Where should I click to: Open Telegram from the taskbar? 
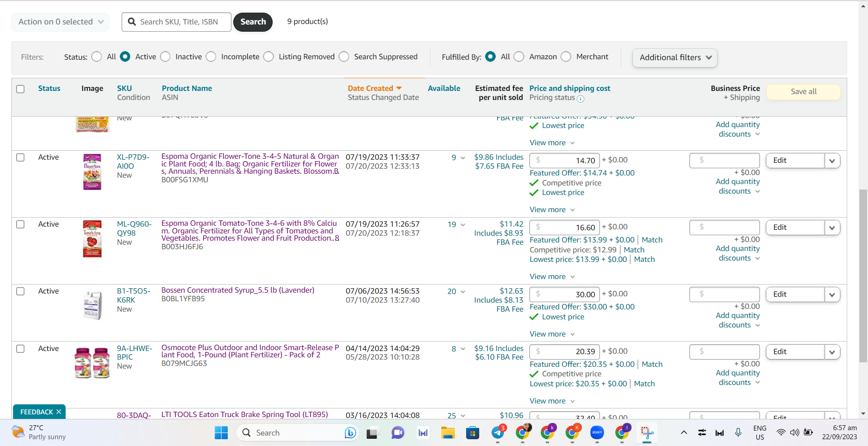[x=498, y=433]
